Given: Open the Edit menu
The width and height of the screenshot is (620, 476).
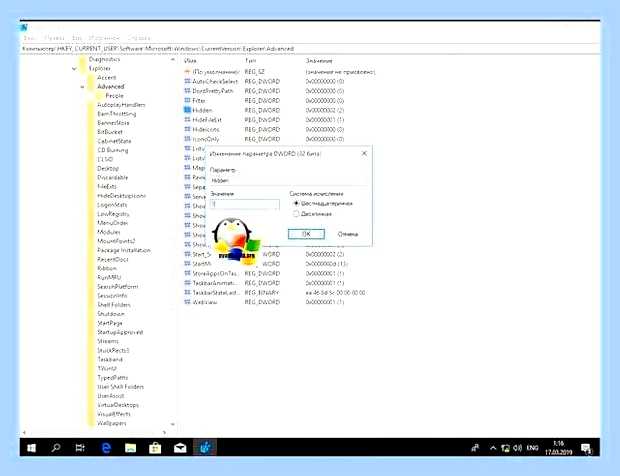Looking at the screenshot, I should 54,38.
